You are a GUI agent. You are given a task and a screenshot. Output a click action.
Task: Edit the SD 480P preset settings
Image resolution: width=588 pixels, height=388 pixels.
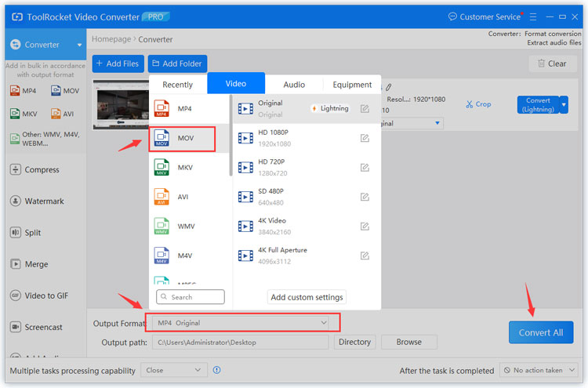tap(365, 197)
